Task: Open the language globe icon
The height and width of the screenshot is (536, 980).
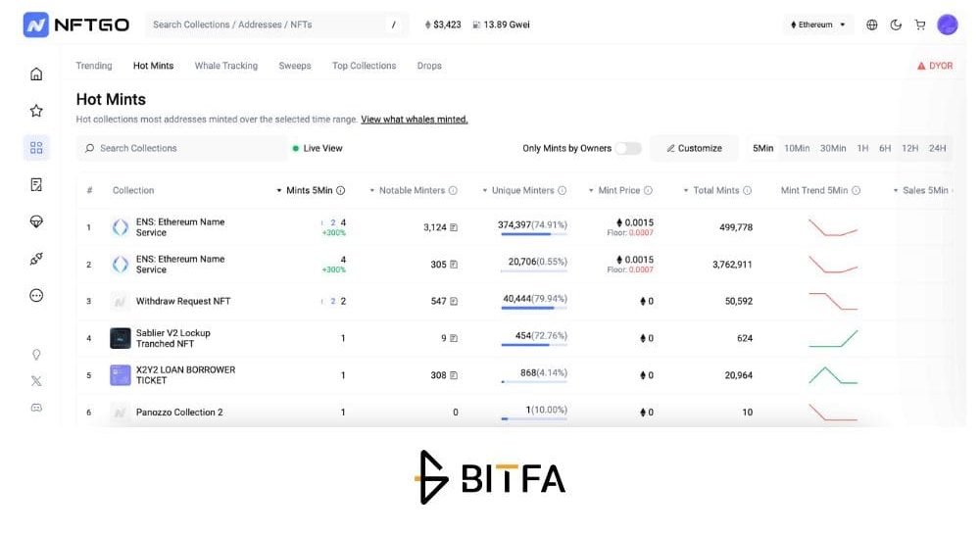Action: click(x=872, y=25)
